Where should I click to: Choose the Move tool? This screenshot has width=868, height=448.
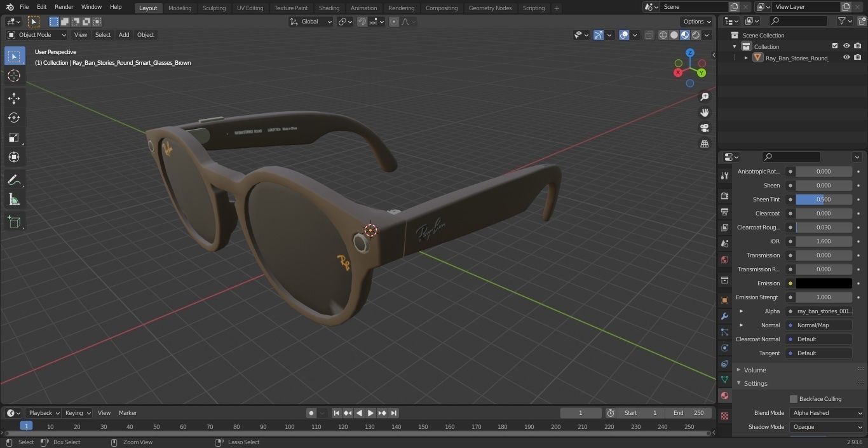coord(14,98)
